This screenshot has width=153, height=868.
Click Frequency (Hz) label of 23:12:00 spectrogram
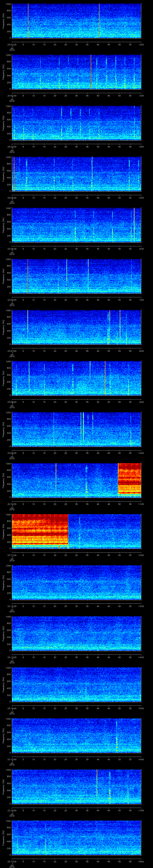[3, 583]
